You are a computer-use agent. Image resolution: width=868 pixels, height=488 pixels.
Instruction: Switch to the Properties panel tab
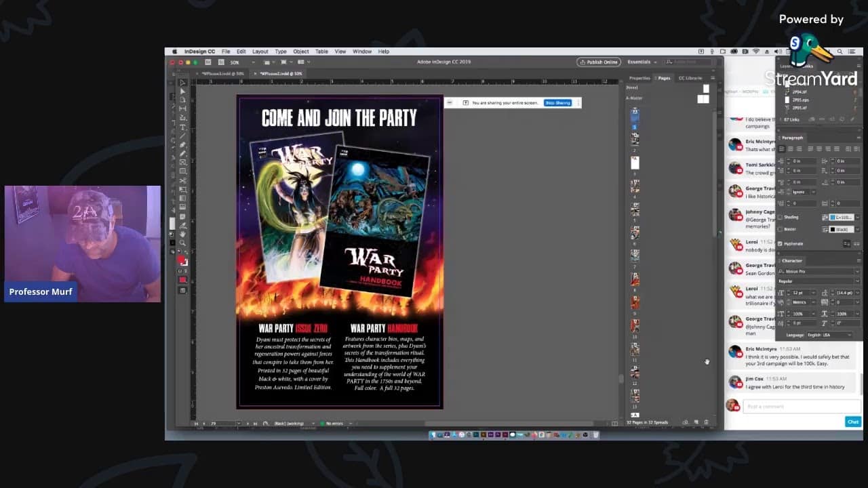[x=639, y=78]
